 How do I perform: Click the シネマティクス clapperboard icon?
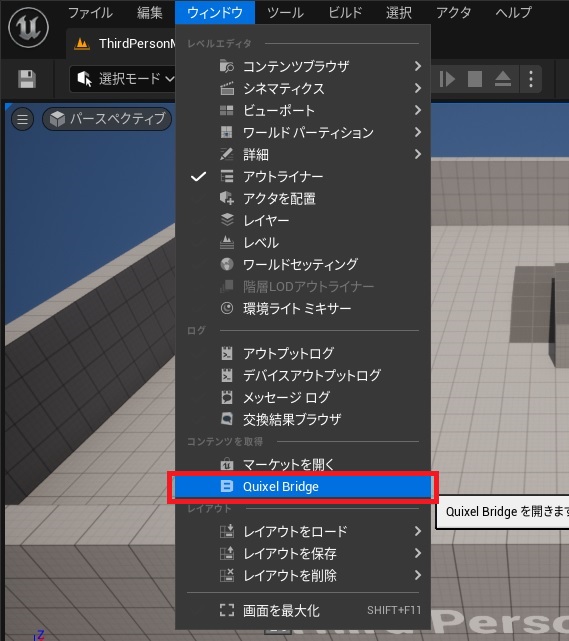click(227, 88)
